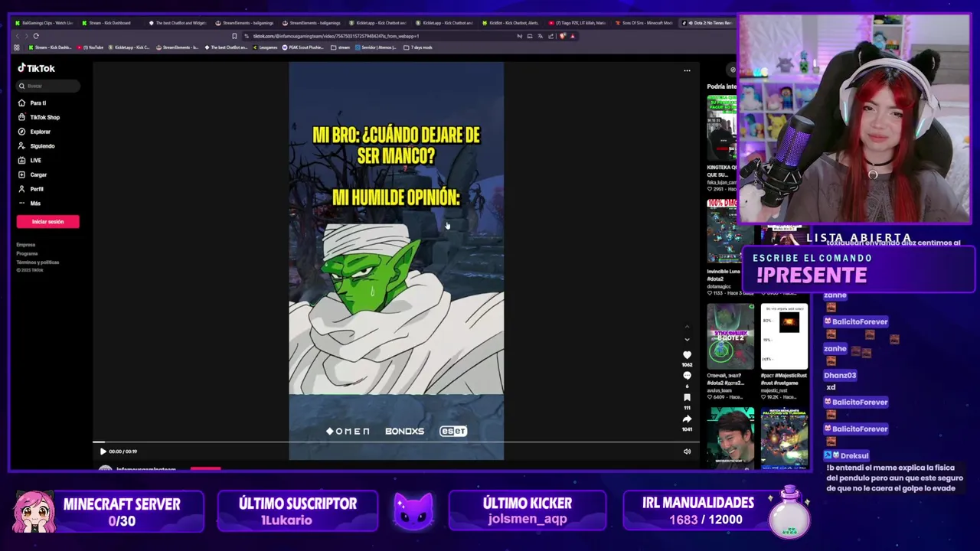Open the smiling man recommended video thumbnail

click(730, 438)
